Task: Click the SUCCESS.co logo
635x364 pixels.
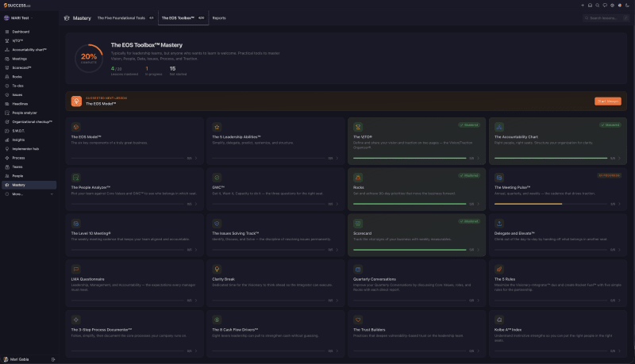Action: click(x=17, y=6)
